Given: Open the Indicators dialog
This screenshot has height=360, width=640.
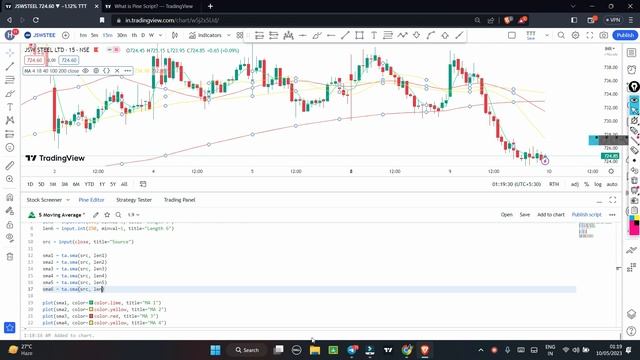Looking at the screenshot, I should [x=205, y=36].
